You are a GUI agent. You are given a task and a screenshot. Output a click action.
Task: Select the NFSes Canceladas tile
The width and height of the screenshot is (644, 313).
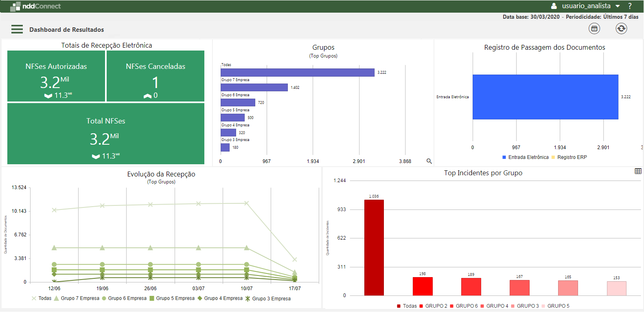pos(156,76)
